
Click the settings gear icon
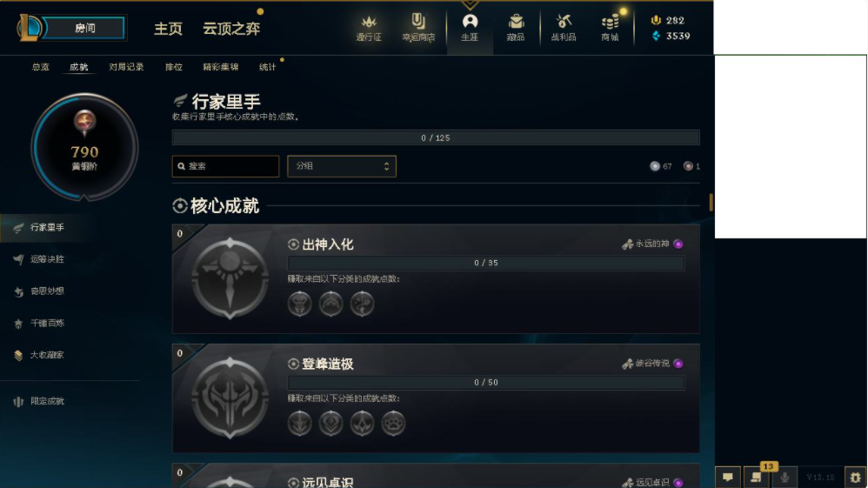[x=855, y=477]
